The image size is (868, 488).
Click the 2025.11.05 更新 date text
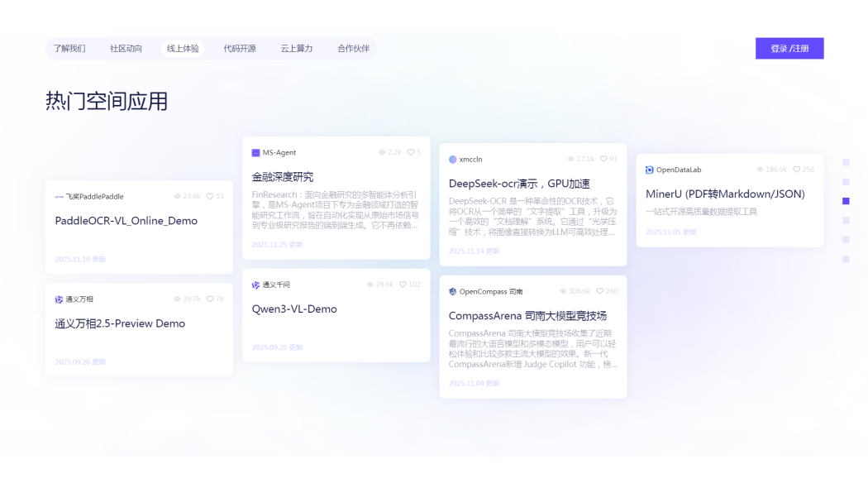[671, 232]
